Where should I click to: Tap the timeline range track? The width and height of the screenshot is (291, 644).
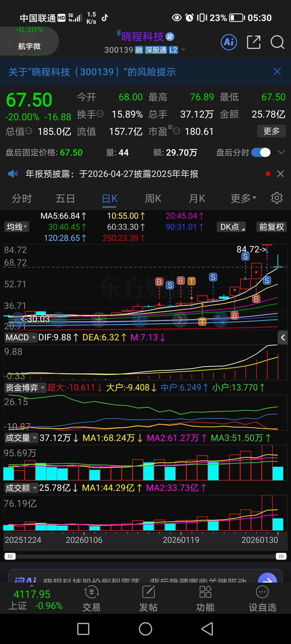click(145, 556)
